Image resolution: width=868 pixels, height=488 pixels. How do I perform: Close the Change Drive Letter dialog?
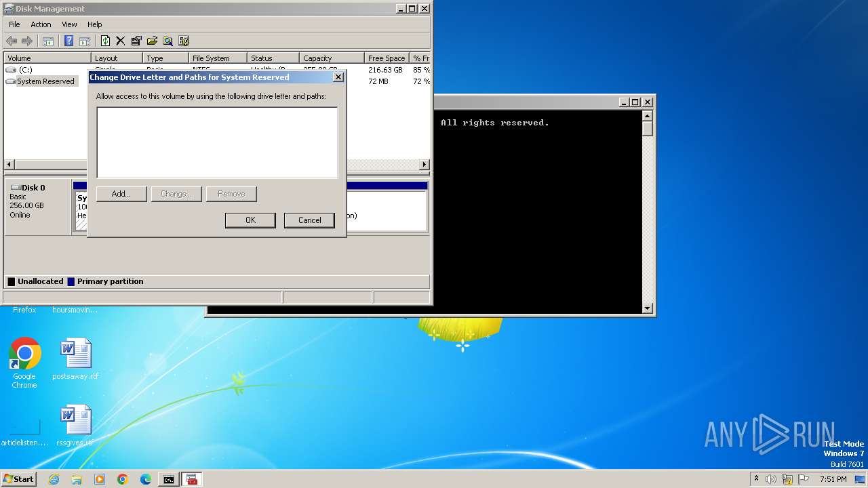coord(338,77)
